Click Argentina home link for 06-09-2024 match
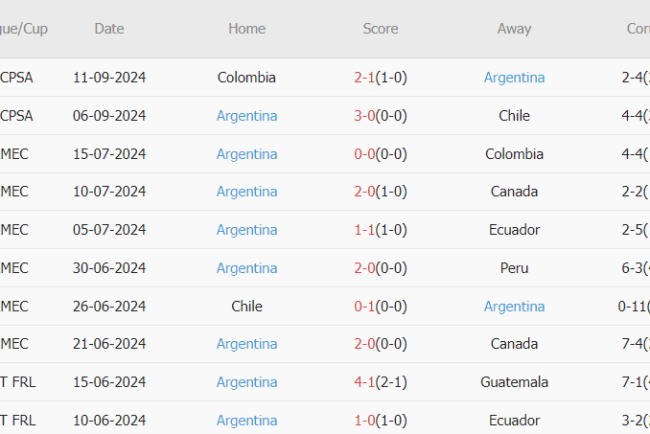This screenshot has width=650, height=434. (246, 115)
